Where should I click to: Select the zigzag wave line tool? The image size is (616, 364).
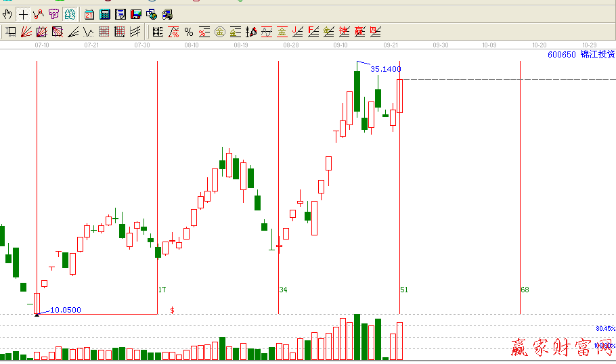(89, 31)
